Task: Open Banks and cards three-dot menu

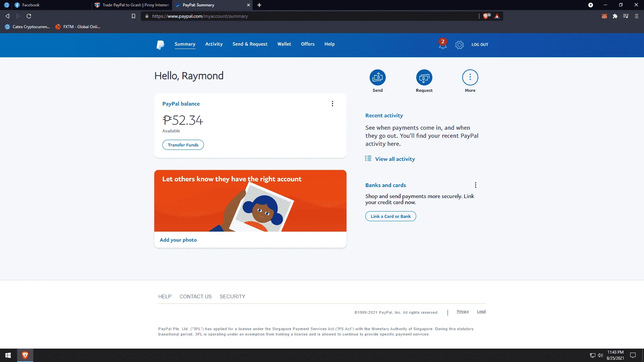Action: pyautogui.click(x=475, y=185)
